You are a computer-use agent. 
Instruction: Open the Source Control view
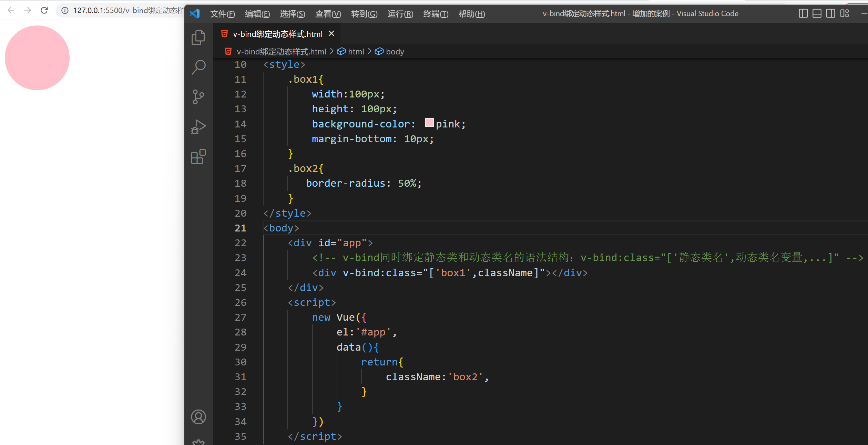(198, 97)
